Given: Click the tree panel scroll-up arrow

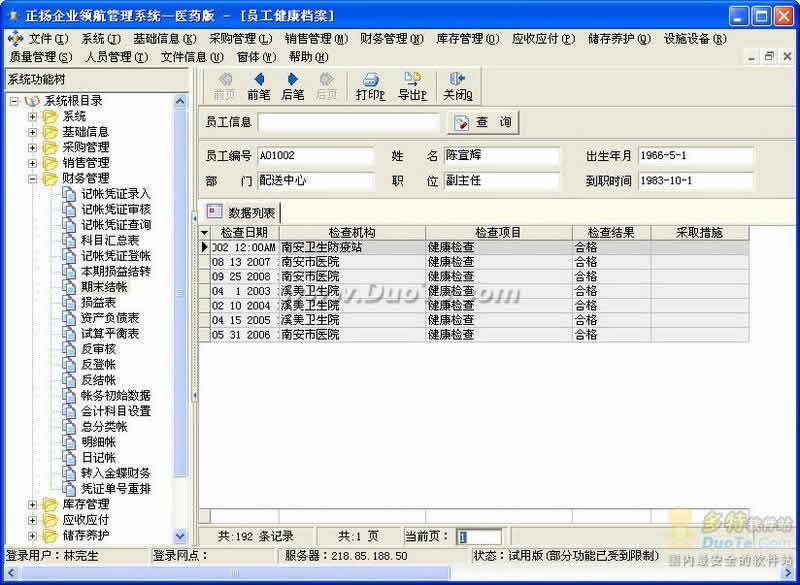Looking at the screenshot, I should 181,101.
